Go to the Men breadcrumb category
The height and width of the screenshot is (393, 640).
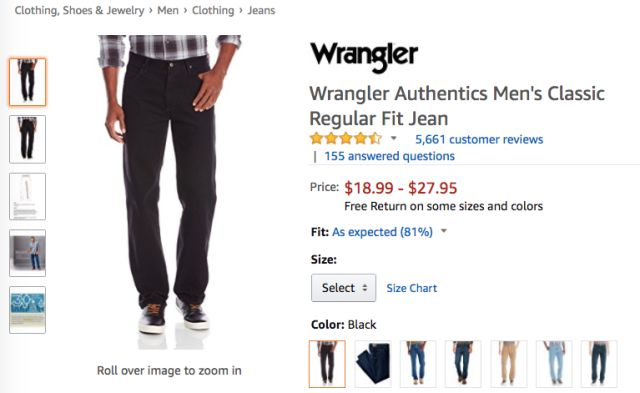168,10
